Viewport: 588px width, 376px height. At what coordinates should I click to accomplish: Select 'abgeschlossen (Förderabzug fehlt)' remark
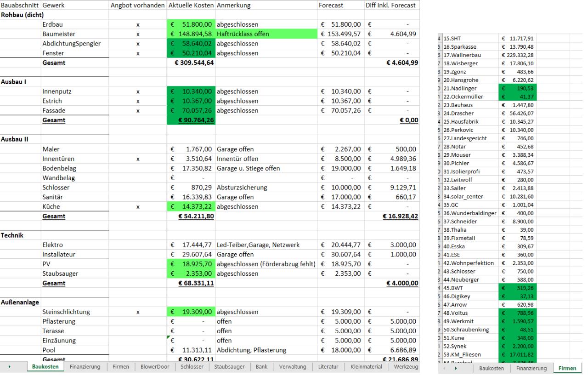pyautogui.click(x=266, y=265)
